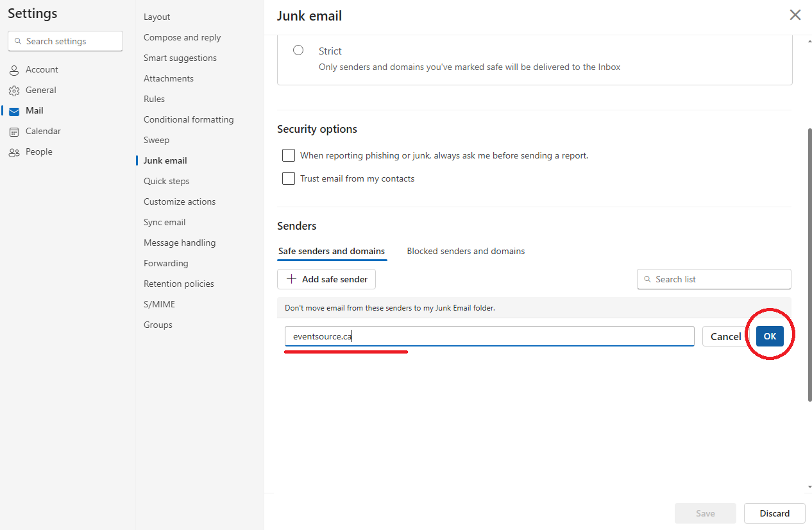Click the plus icon of Add safe sender

292,279
